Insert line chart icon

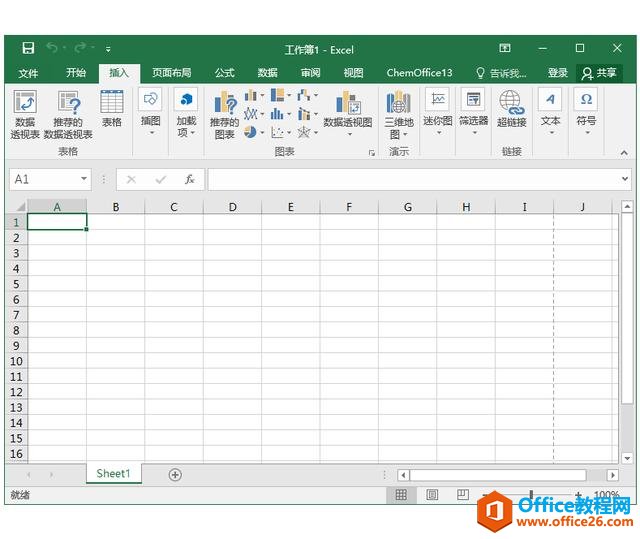(x=251, y=114)
